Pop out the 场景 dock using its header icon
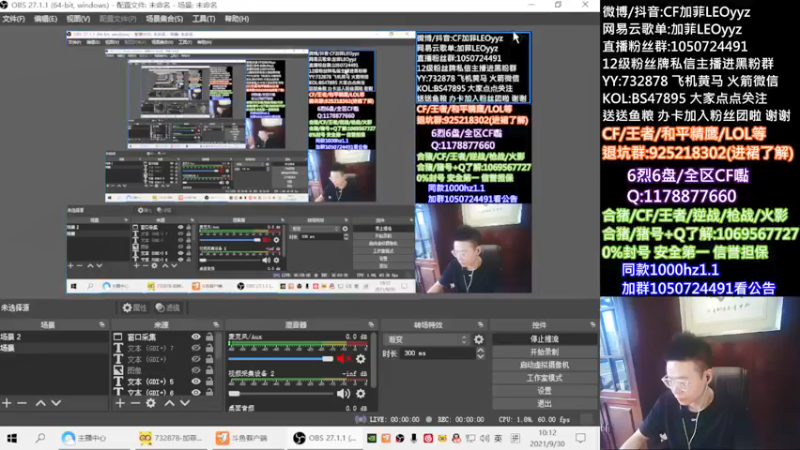 point(102,324)
